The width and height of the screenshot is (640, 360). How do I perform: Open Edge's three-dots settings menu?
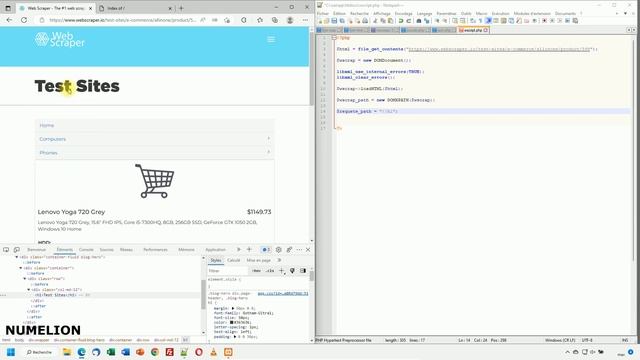coord(305,20)
